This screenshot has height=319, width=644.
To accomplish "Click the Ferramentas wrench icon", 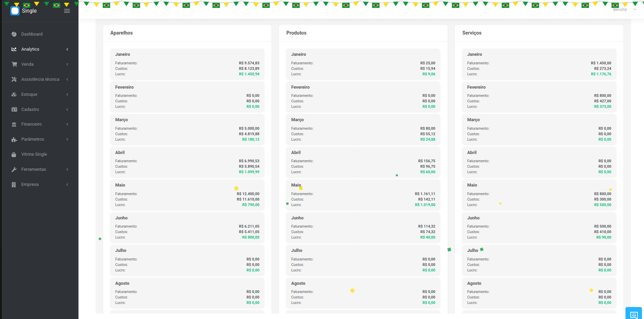I will [14, 169].
